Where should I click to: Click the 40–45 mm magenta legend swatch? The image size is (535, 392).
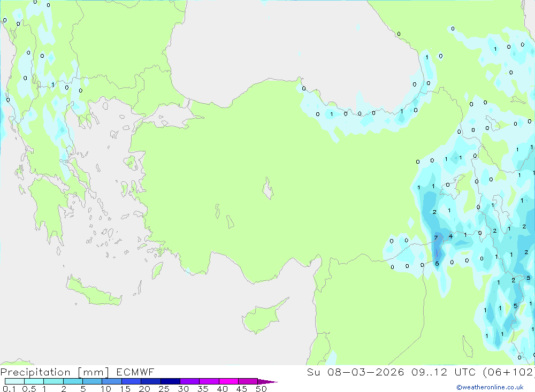coord(228,381)
